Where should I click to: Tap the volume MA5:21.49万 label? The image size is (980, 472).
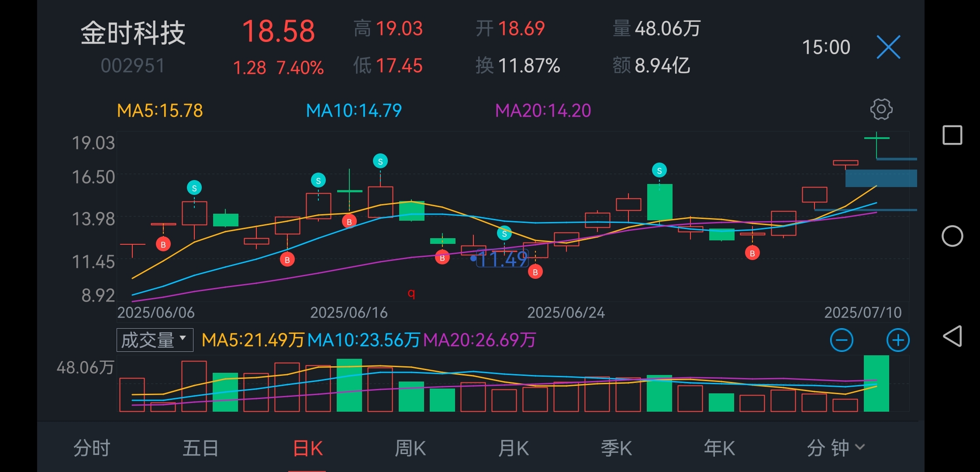tap(253, 340)
